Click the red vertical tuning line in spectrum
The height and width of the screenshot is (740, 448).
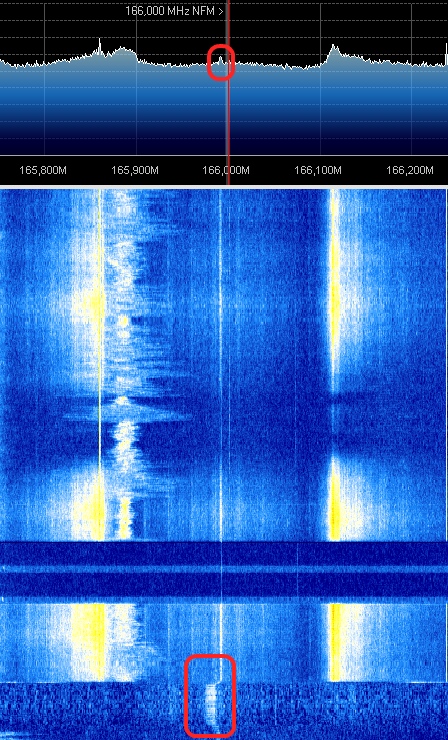[x=228, y=94]
